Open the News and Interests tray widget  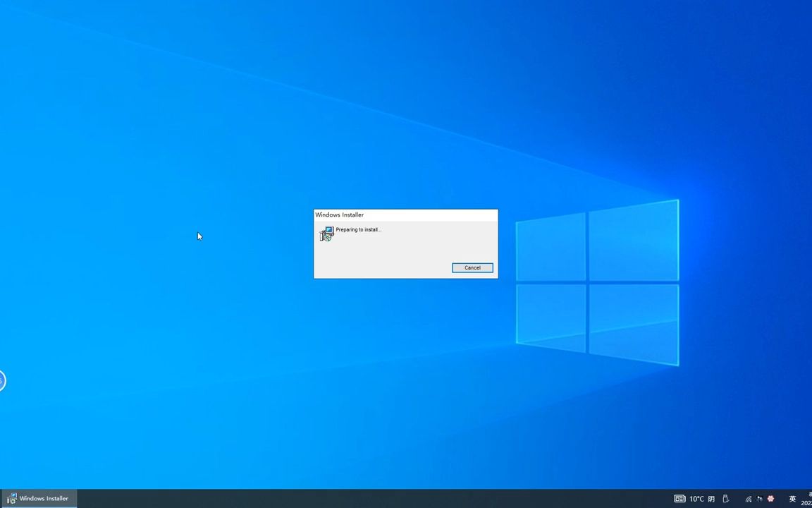pos(679,498)
